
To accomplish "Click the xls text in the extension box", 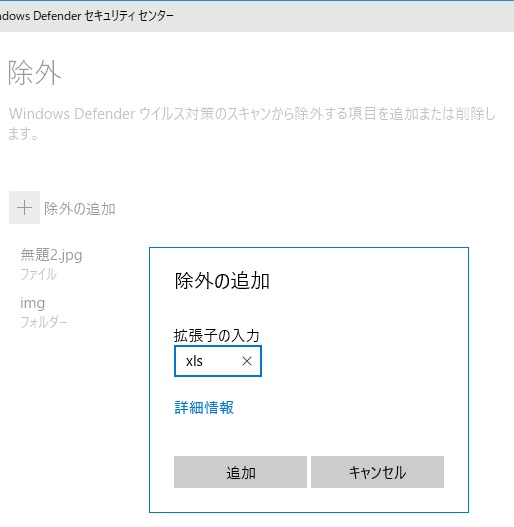I will click(x=194, y=361).
